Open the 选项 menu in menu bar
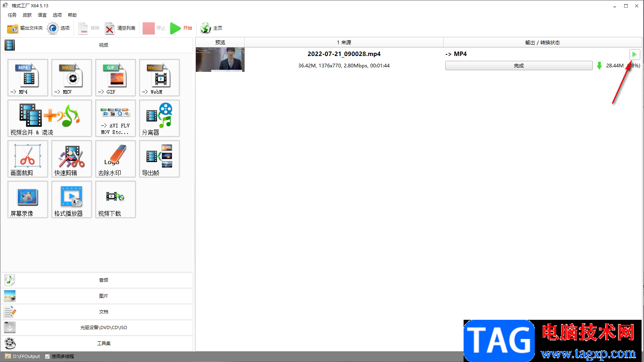644x362 pixels. [57, 15]
